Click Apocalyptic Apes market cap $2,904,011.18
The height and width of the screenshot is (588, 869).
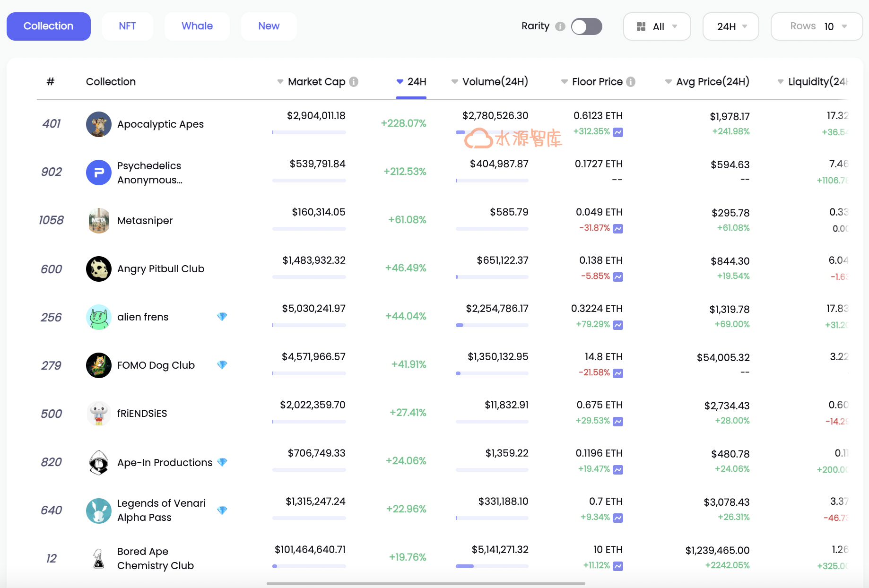pos(316,116)
